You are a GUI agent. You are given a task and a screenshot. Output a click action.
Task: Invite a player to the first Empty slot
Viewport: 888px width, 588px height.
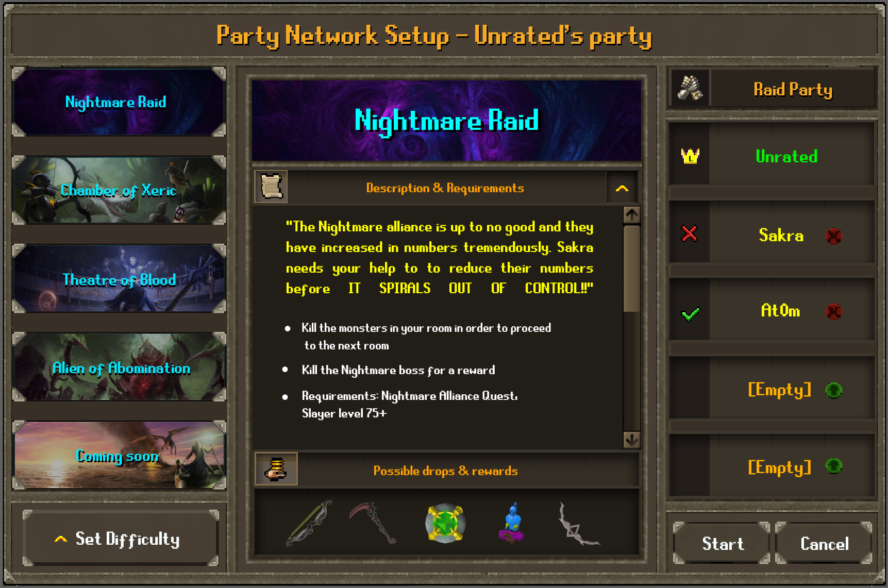pos(833,390)
